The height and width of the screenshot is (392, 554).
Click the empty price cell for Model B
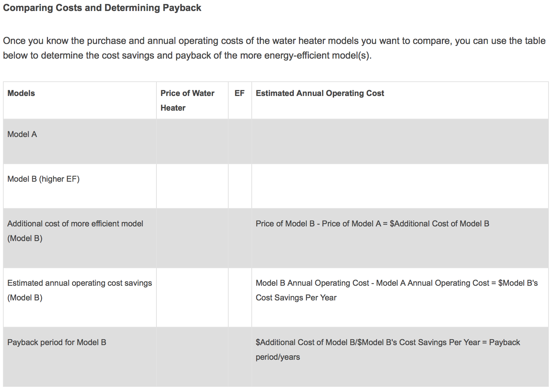[x=192, y=186]
